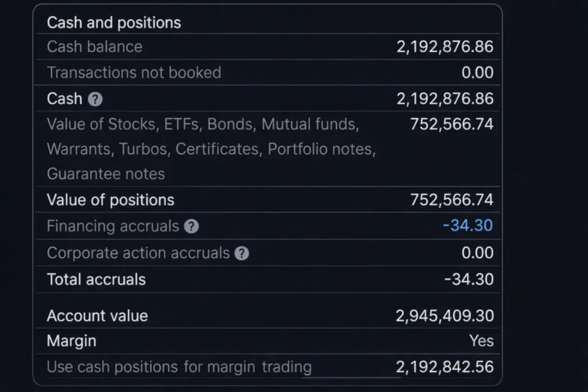Click the 752,566.74 stocks value amount

pos(452,124)
